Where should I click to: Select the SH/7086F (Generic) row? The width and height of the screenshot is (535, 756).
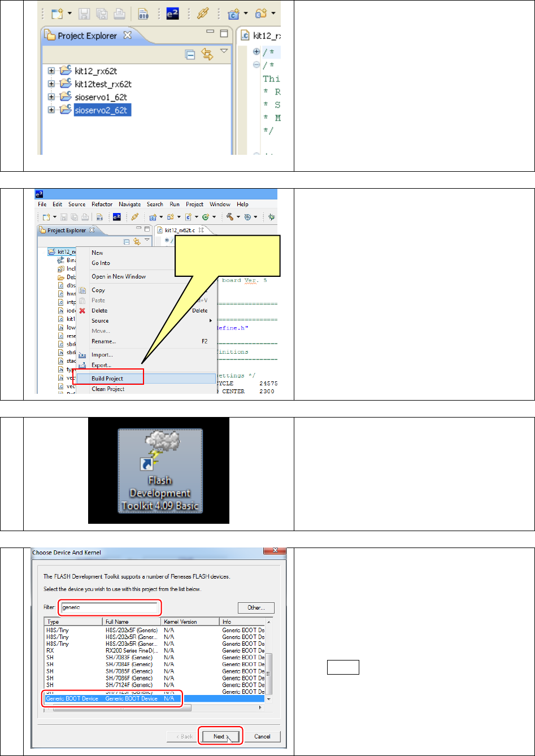[154, 677]
